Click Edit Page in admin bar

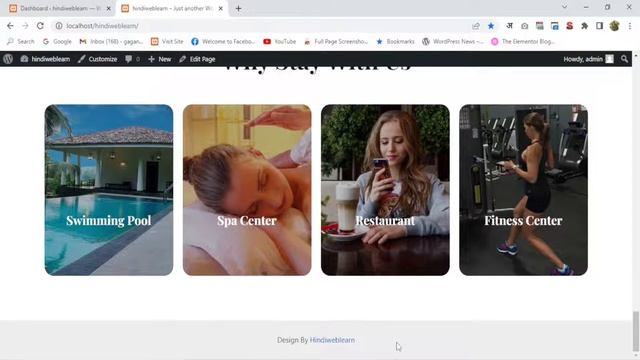(x=197, y=59)
